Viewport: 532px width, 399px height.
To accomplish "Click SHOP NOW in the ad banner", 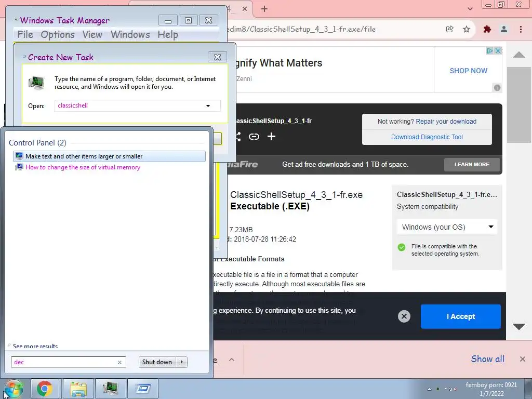I will click(x=468, y=71).
